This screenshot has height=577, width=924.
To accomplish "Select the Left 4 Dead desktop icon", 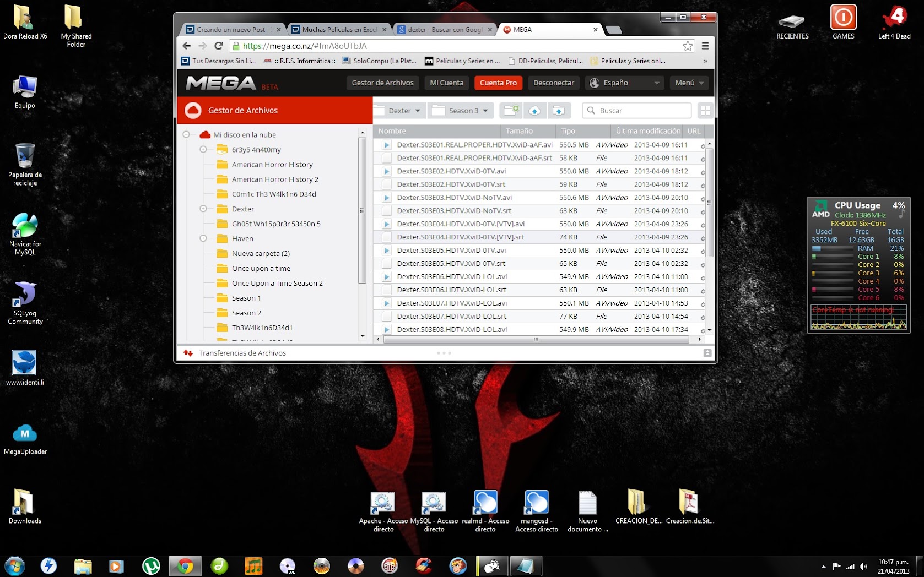I will pyautogui.click(x=894, y=22).
